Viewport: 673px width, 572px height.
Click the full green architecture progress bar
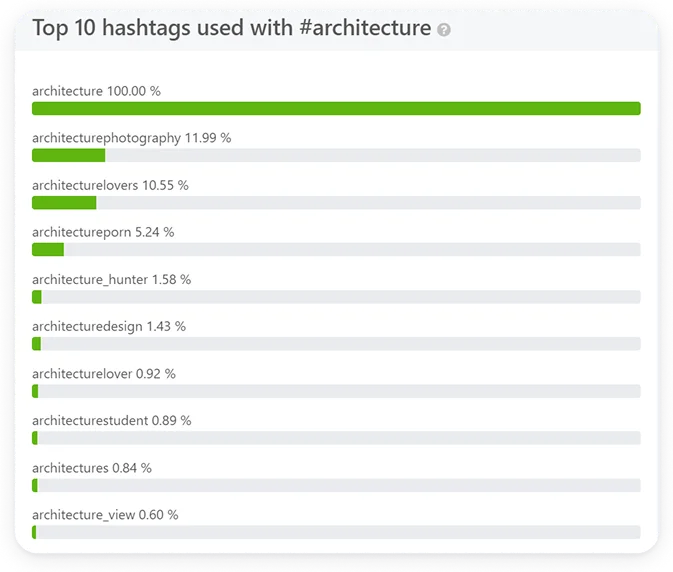pos(336,108)
